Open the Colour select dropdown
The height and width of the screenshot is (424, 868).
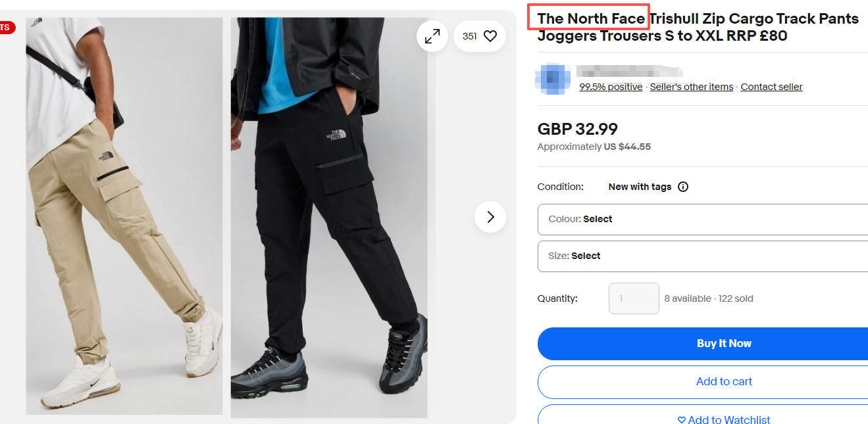tap(702, 220)
